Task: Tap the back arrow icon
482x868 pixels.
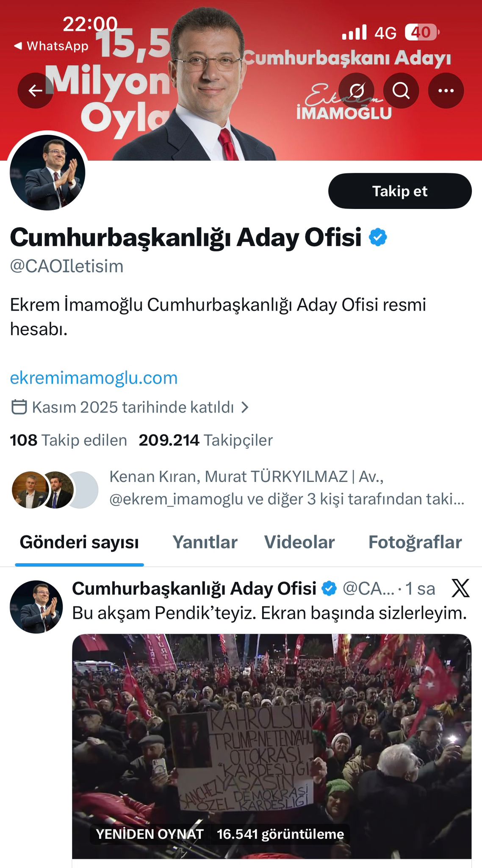Action: 36,90
